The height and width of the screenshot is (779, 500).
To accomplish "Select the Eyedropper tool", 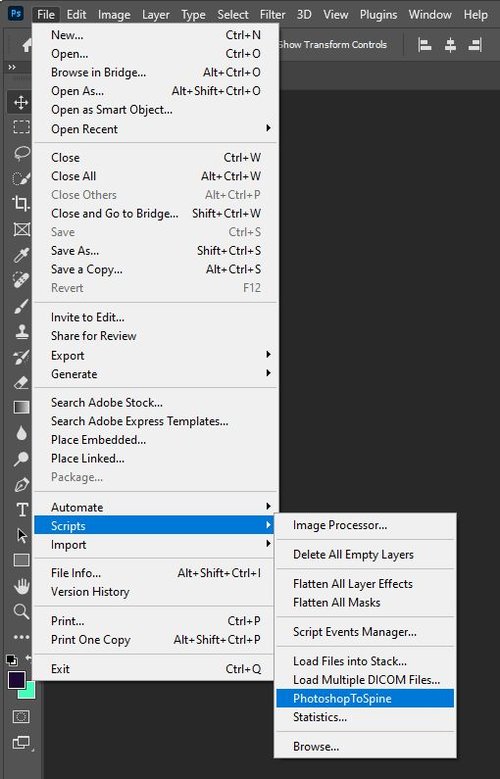I will (21, 255).
